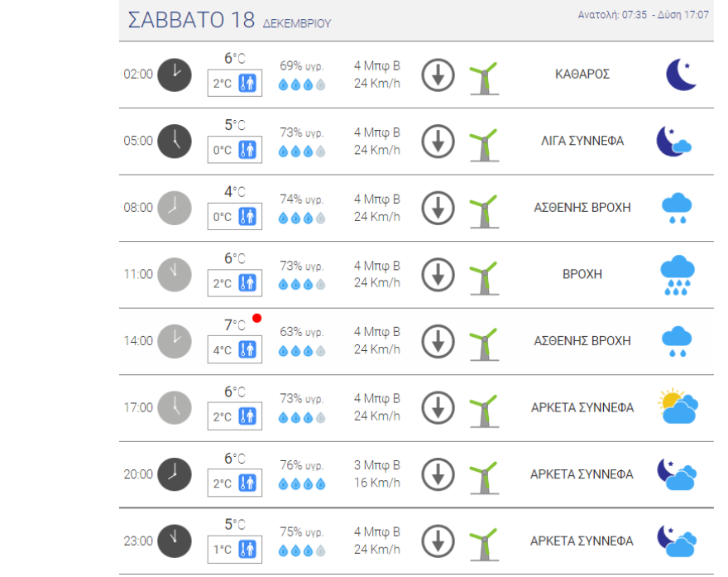The image size is (728, 577).
Task: Click the rain cloud icon at 11:00
Action: 677,275
